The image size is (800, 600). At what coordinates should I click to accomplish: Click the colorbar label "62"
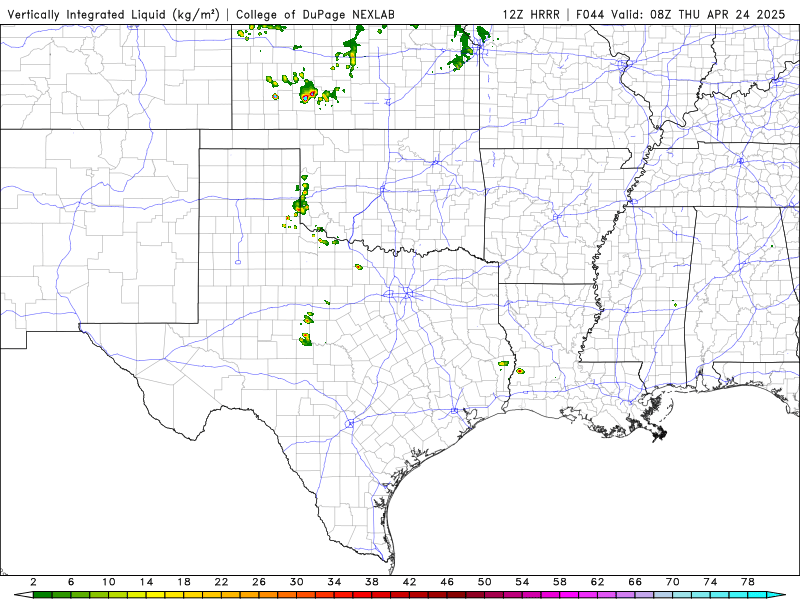598,582
